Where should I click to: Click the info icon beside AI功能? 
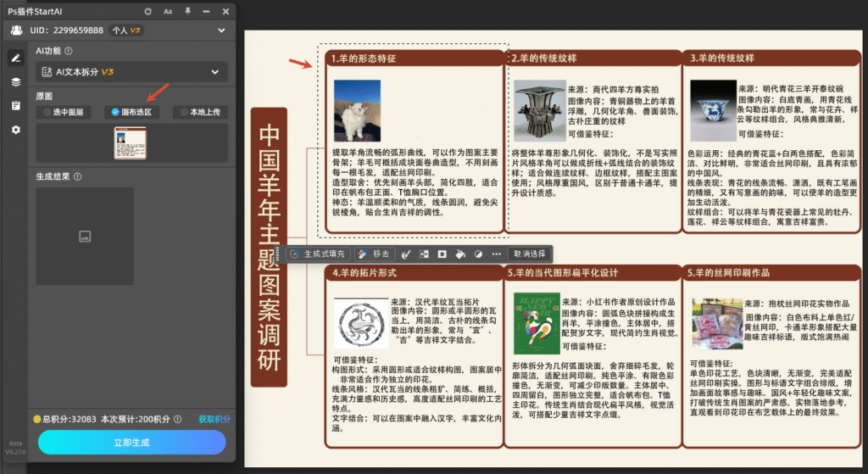click(x=69, y=51)
